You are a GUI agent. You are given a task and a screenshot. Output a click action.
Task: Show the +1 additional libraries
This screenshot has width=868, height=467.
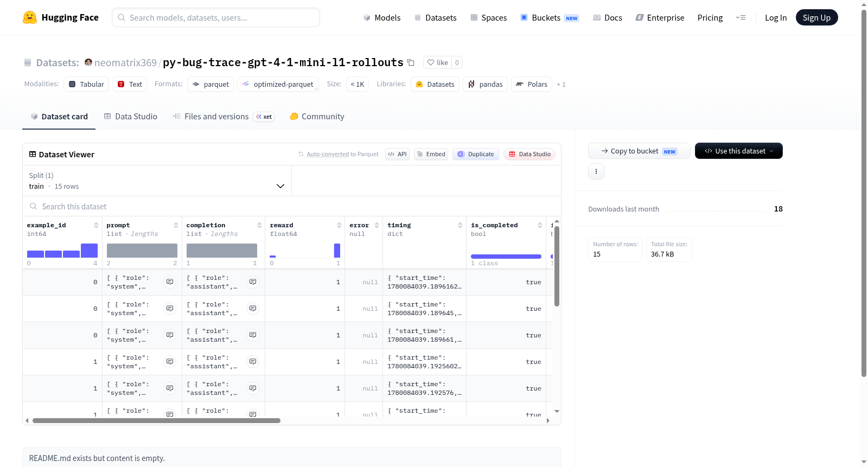(561, 84)
